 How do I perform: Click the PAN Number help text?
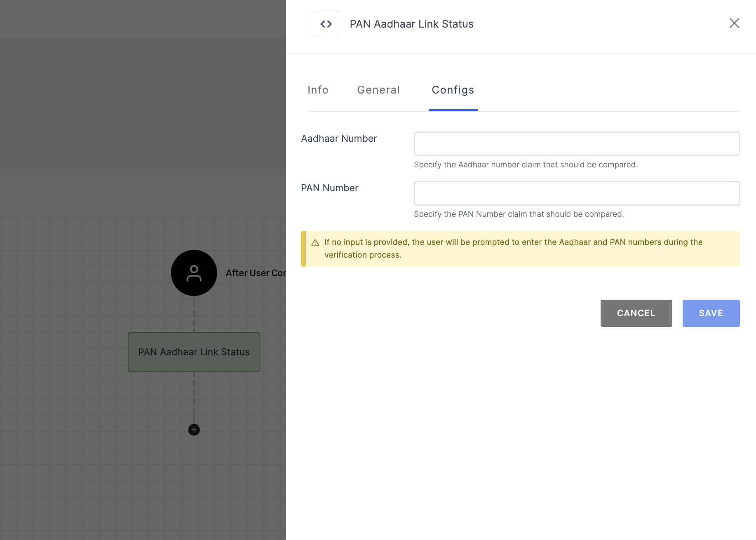pos(519,214)
